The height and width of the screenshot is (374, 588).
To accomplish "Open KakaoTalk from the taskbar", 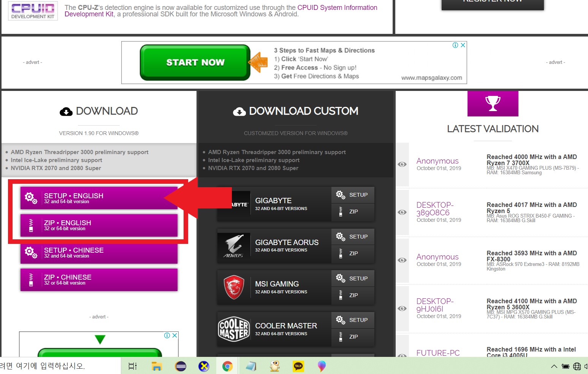I will (x=298, y=366).
